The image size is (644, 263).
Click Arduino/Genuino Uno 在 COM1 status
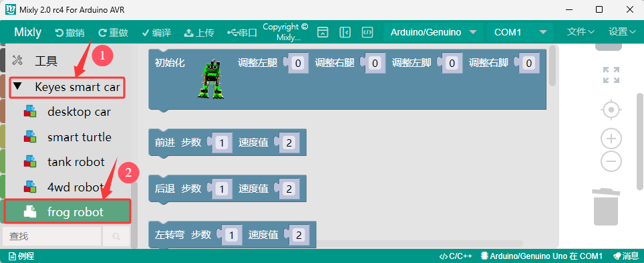(x=542, y=256)
